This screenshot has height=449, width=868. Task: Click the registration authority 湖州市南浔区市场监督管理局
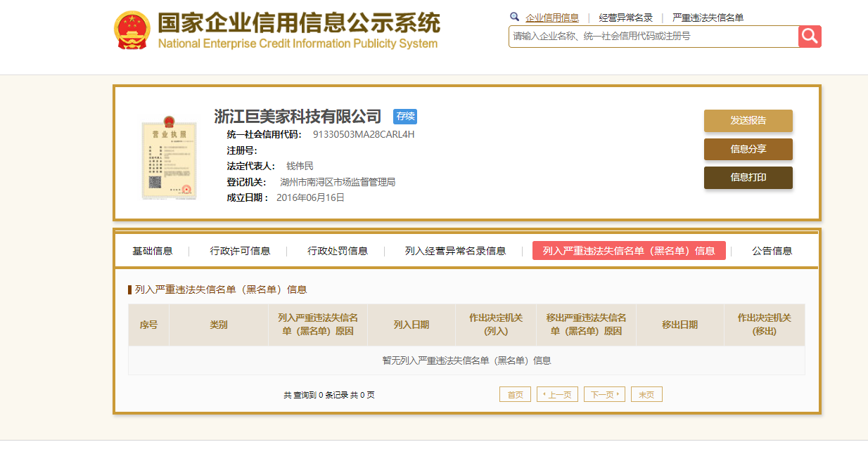pos(338,182)
